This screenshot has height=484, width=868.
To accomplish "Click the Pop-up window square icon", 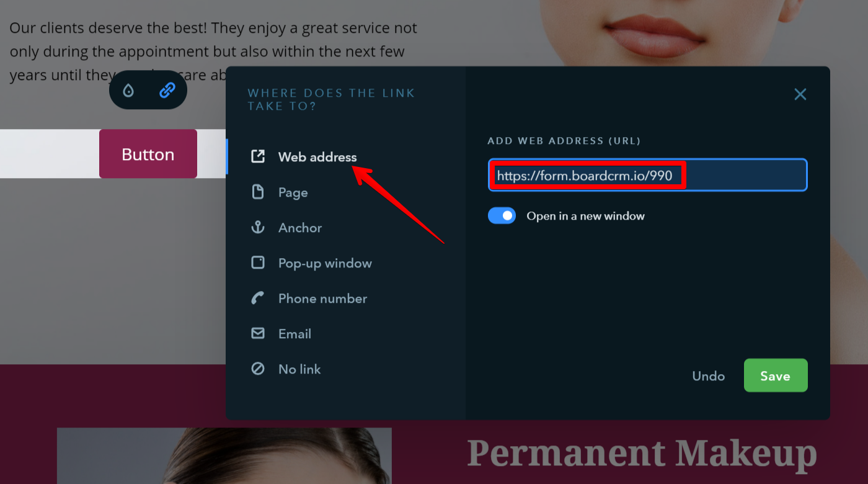I will pyautogui.click(x=257, y=262).
